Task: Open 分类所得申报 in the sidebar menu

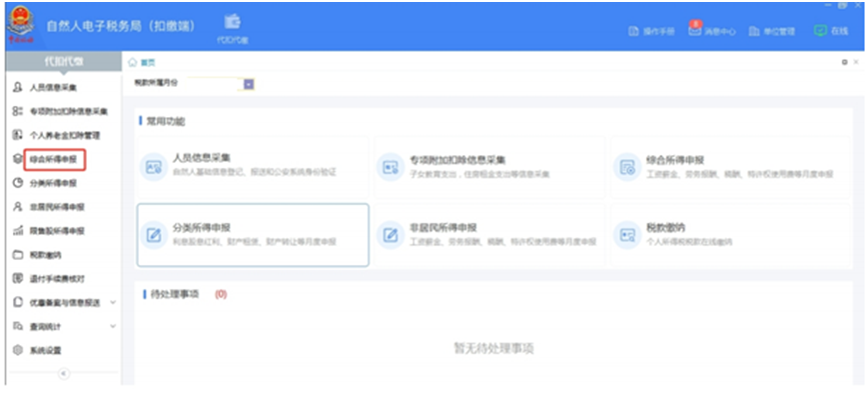Action: (x=45, y=183)
